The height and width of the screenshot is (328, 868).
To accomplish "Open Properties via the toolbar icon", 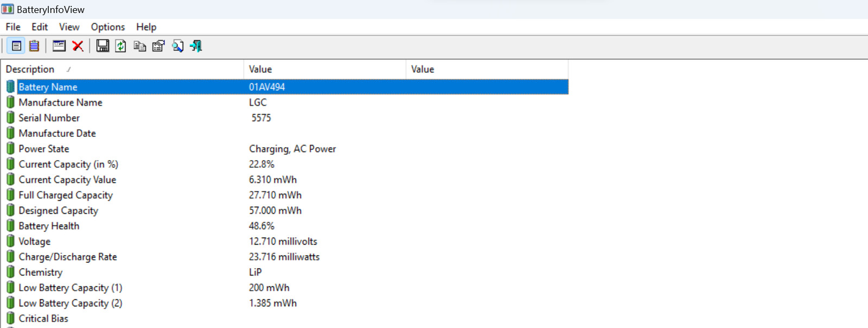I will tap(158, 46).
